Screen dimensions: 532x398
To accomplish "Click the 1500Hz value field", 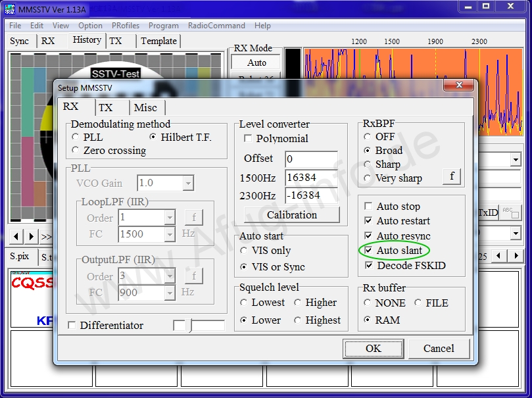I will click(x=312, y=178).
